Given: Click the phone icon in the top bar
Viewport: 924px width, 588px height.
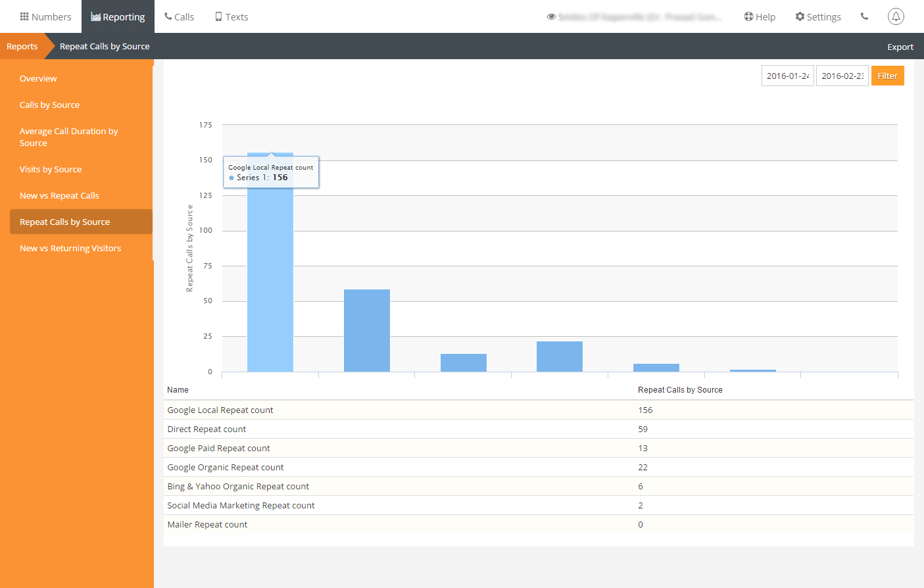Looking at the screenshot, I should pyautogui.click(x=864, y=16).
